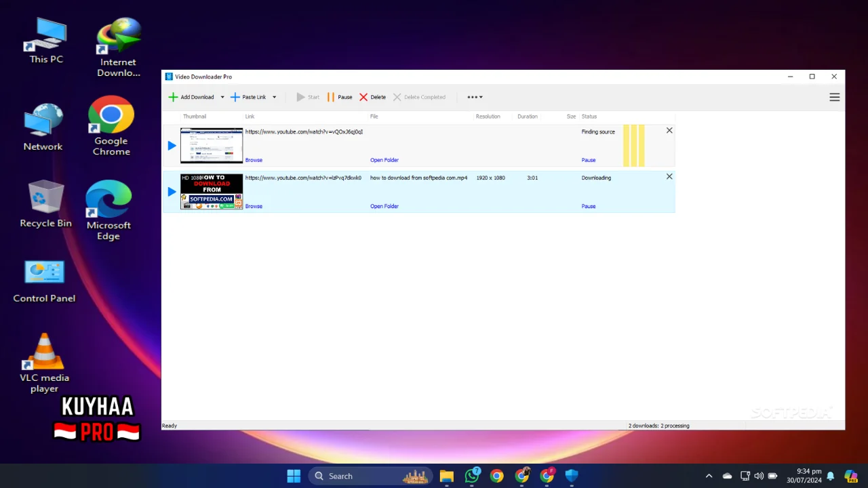The height and width of the screenshot is (488, 868).
Task: Open Internet Download Manager desktop shortcut
Action: pos(119,47)
